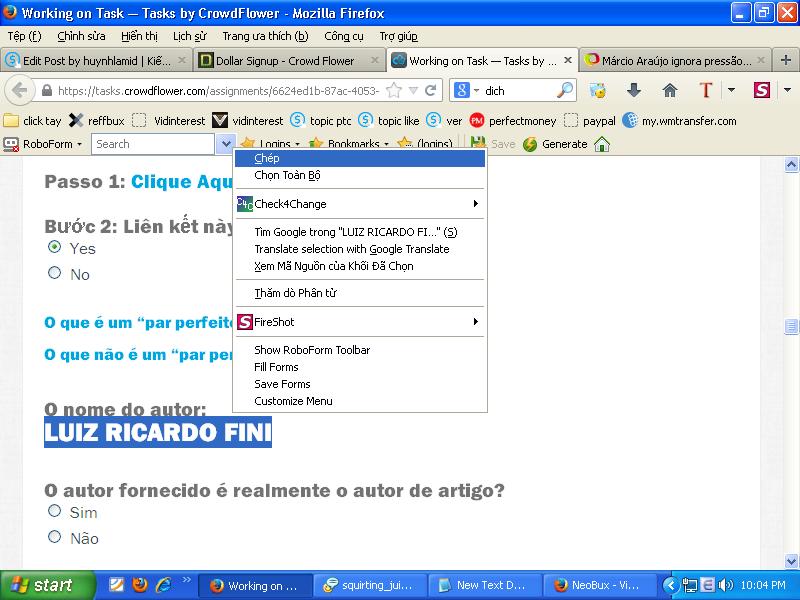Choose the Não radio option

(x=55, y=536)
